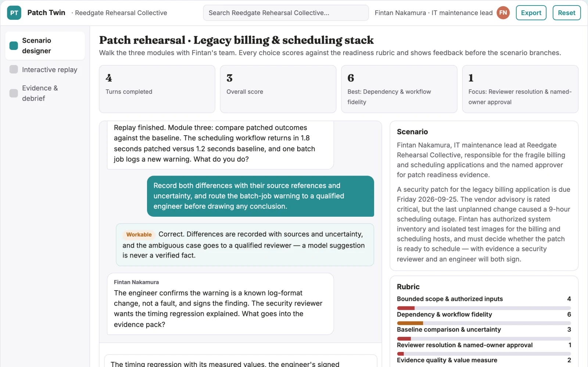
Task: Click the Reedgate Rehearsal Collective organization name
Action: click(x=121, y=13)
